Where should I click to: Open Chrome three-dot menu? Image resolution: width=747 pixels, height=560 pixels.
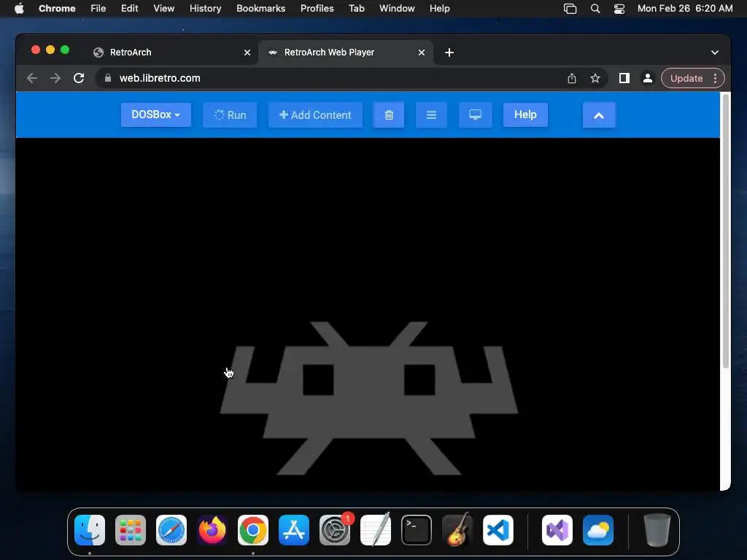pos(715,78)
